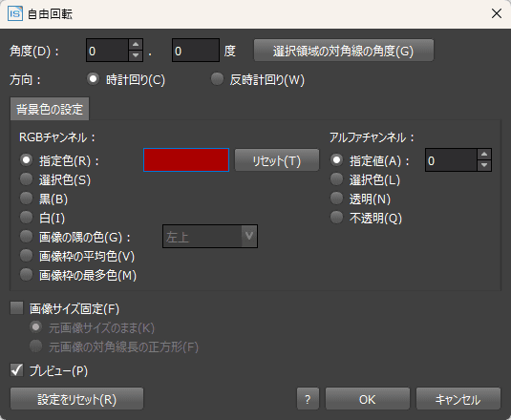Click the リセット(T) color reset button
Screen dimensions: 511x420
[277, 160]
